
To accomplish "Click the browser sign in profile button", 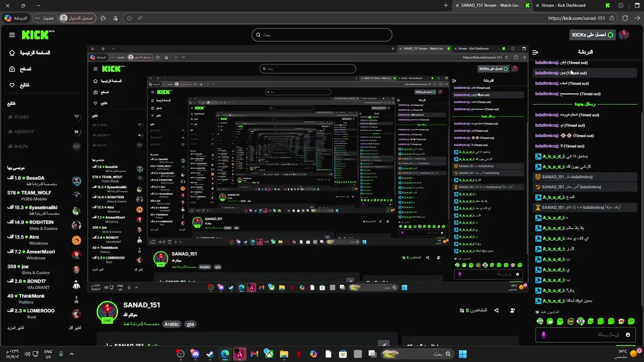I will [x=77, y=18].
